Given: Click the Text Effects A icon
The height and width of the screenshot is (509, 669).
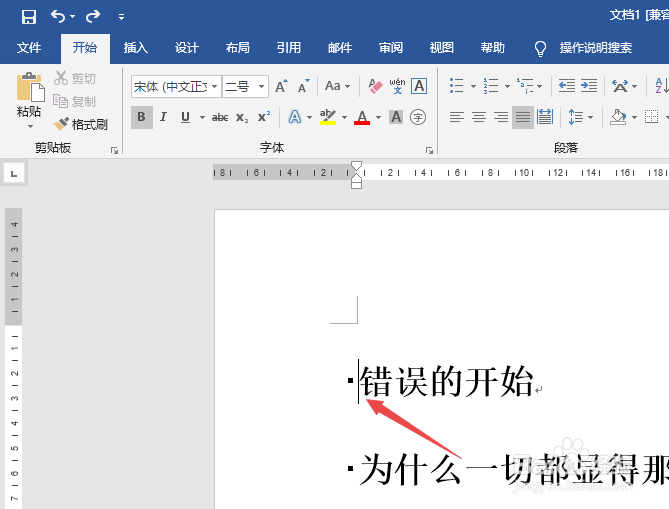Looking at the screenshot, I should tap(295, 117).
